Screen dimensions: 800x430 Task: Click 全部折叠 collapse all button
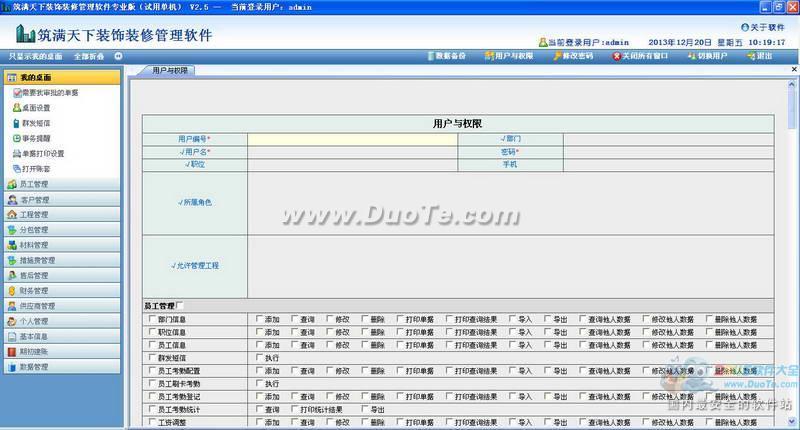[89, 56]
